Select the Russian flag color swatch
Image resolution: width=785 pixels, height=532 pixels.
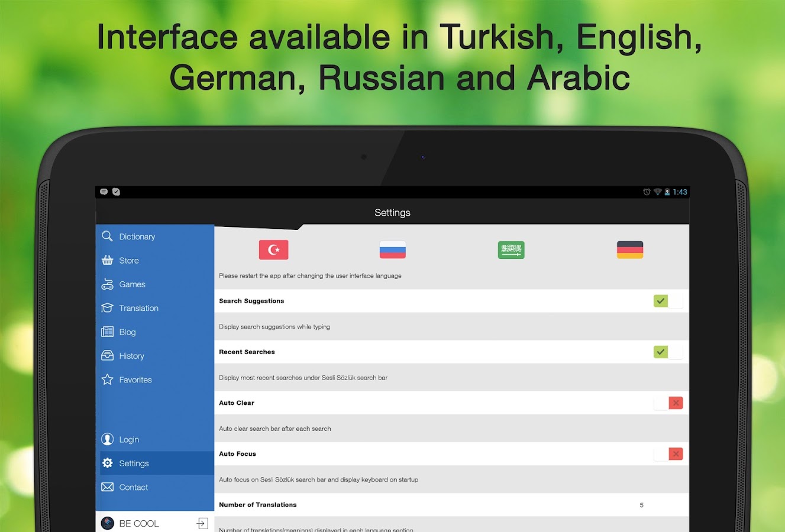[392, 249]
